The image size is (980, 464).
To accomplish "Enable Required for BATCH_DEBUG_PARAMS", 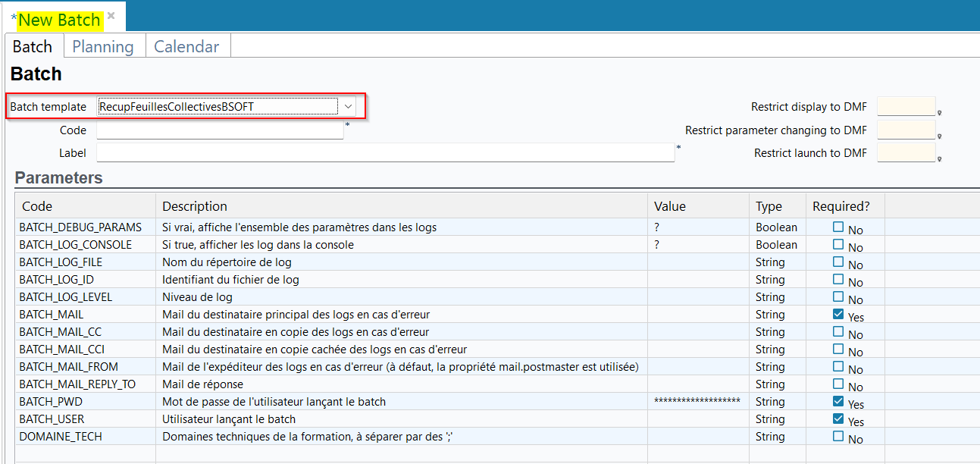I will [x=838, y=227].
